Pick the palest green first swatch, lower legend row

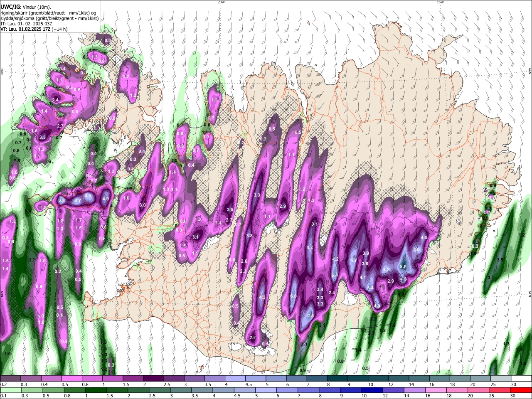(x=10, y=390)
